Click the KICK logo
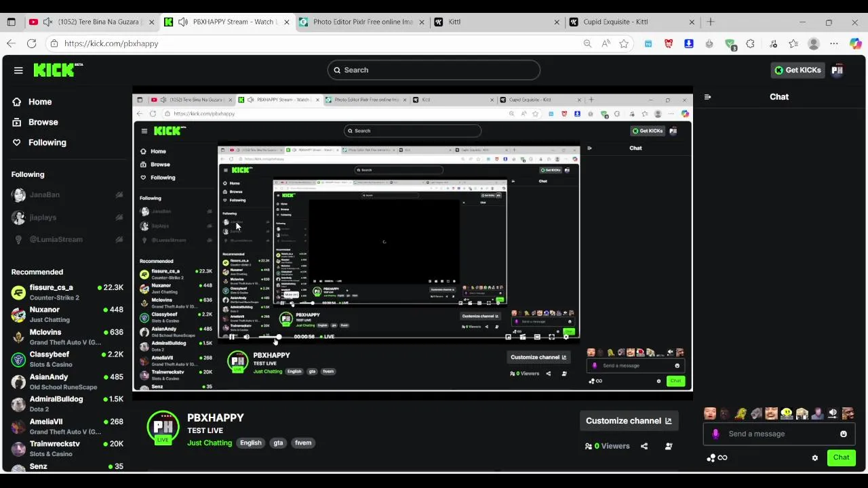868x488 pixels. tap(58, 70)
